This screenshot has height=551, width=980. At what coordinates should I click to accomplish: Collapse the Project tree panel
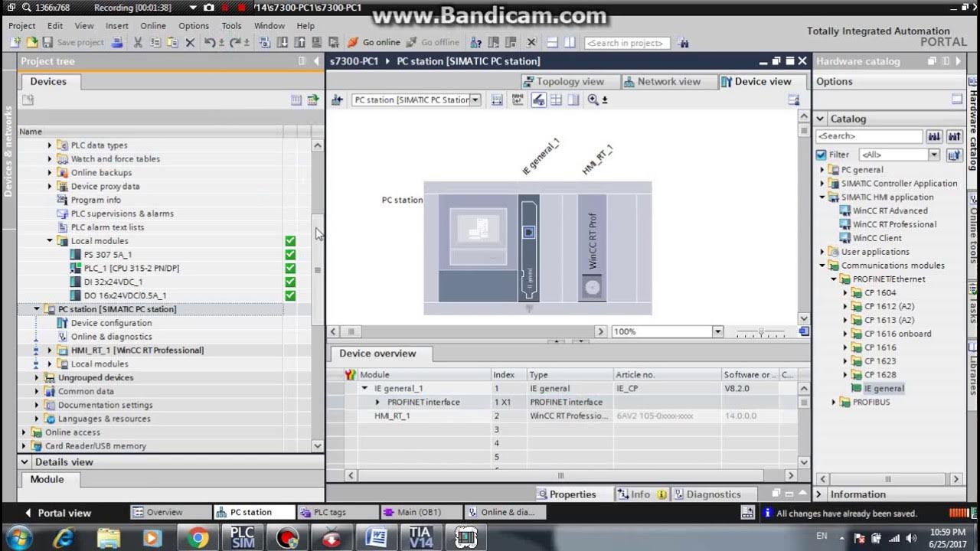coord(318,61)
